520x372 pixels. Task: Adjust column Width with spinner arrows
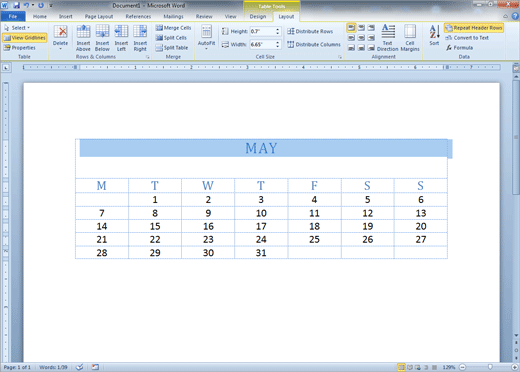[x=278, y=44]
